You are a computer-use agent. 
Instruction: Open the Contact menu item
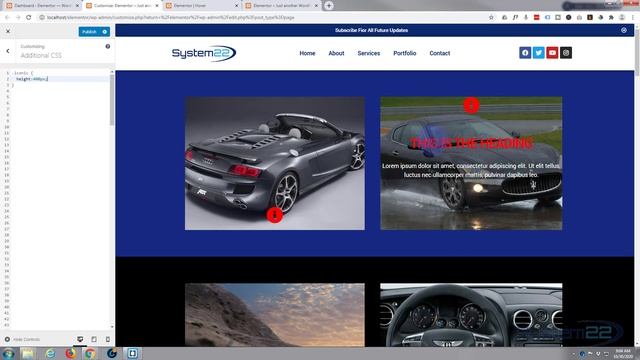coord(440,53)
